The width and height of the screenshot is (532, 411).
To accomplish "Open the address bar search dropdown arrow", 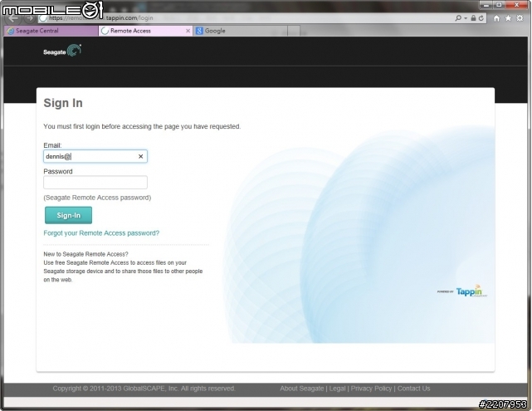I will tap(466, 18).
